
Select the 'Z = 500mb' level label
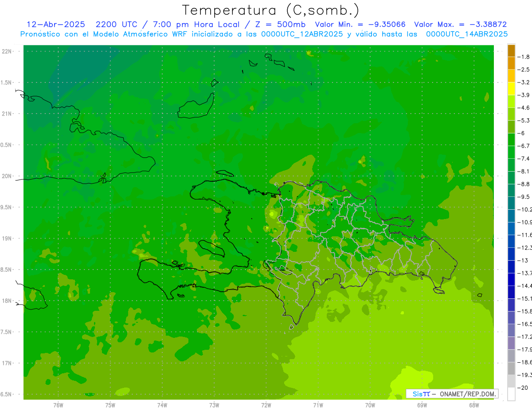280,24
